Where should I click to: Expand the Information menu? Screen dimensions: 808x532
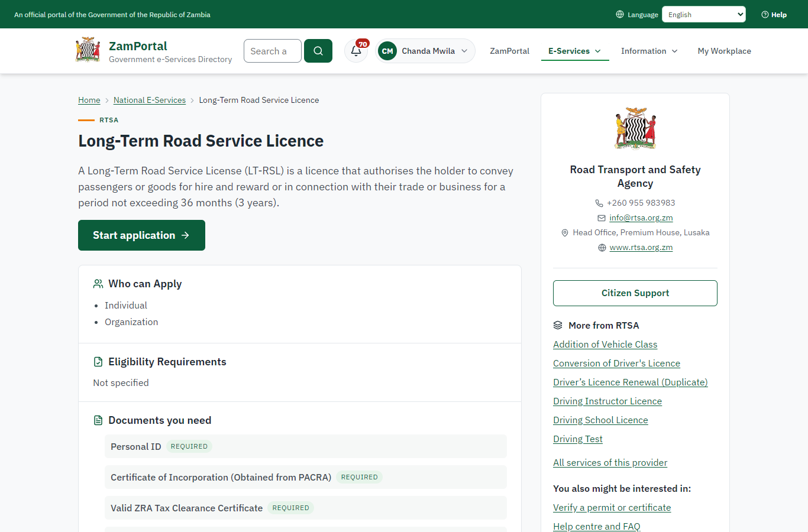649,51
